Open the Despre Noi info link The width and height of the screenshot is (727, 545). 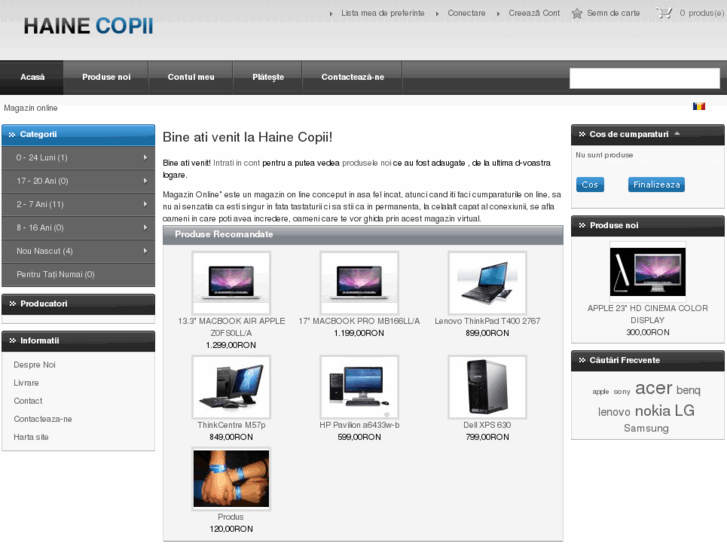(x=34, y=365)
